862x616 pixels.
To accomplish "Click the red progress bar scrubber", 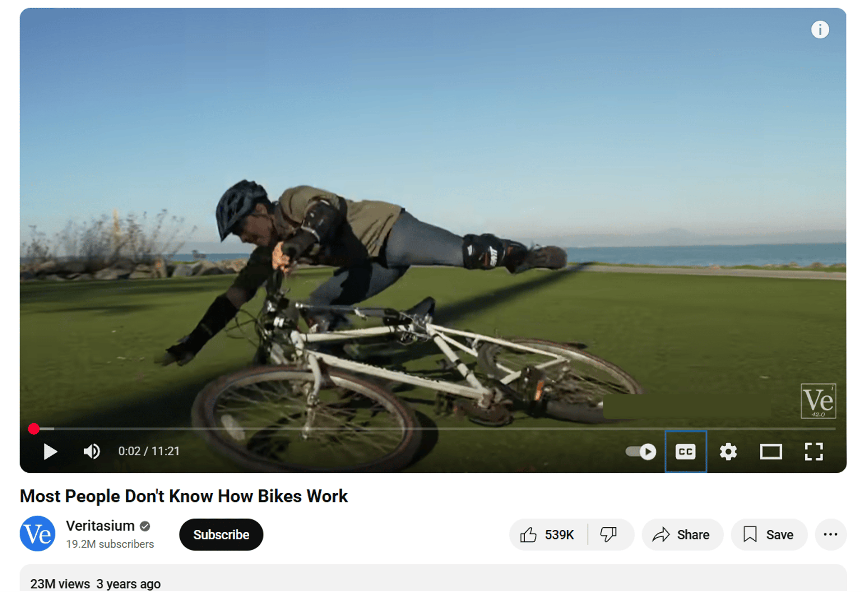I will click(34, 429).
